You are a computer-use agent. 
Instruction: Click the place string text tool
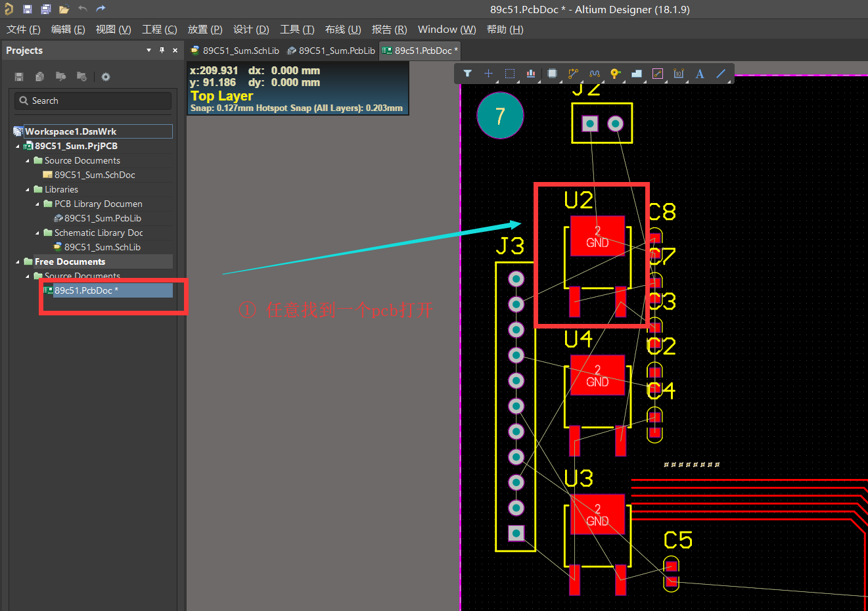point(699,74)
